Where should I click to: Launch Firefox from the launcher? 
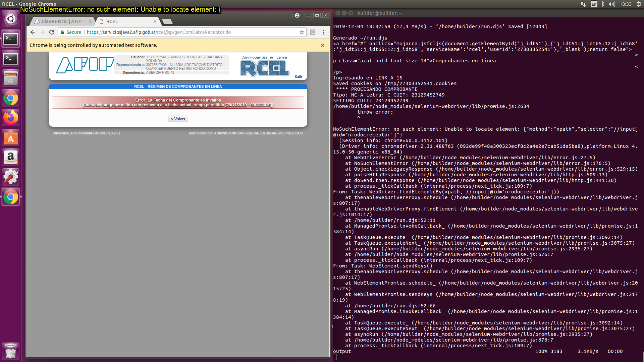(x=11, y=118)
